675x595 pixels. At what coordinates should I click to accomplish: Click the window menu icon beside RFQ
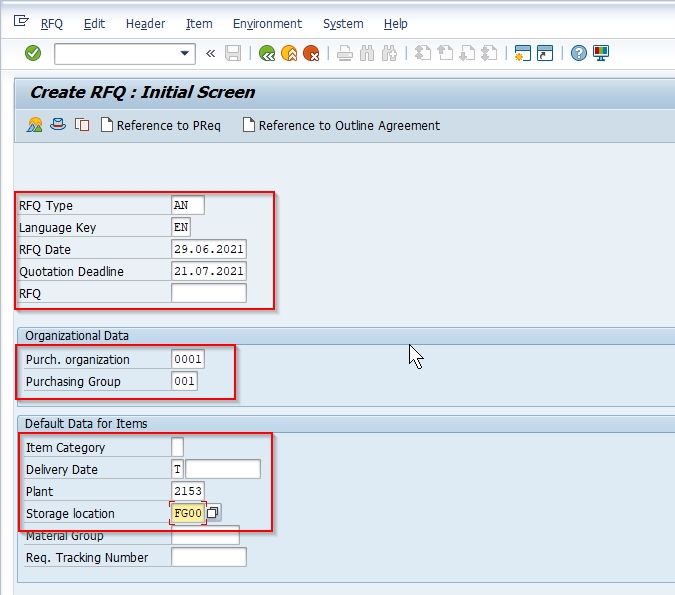click(x=21, y=21)
